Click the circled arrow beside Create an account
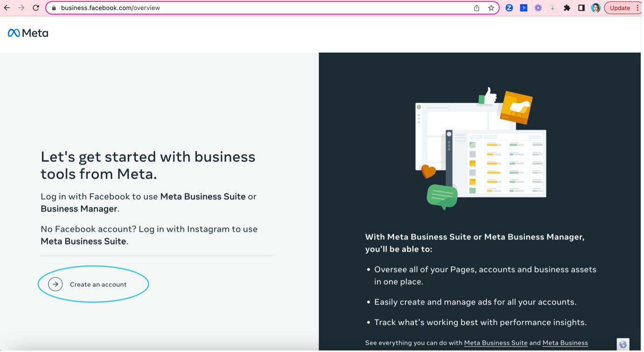Viewport: 644px width, 352px height. 55,284
